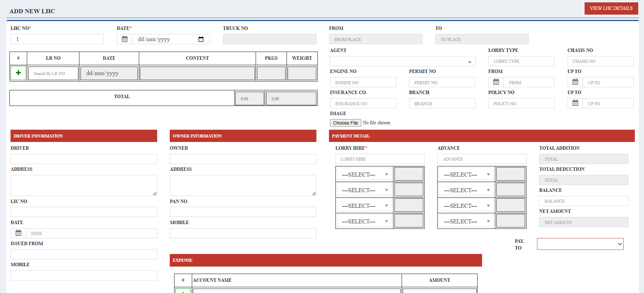The width and height of the screenshot is (644, 293).
Task: Click the green plus add-row icon in LR table
Action: point(18,73)
